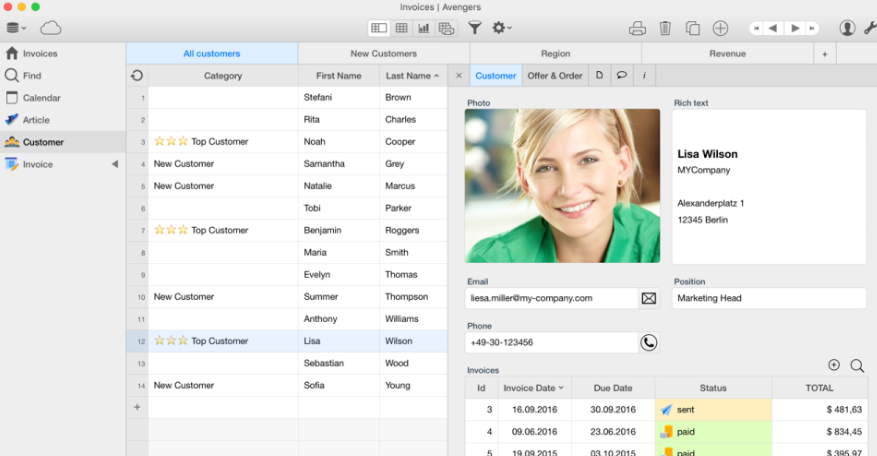Switch to New Customers tab
The image size is (877, 456).
click(384, 54)
